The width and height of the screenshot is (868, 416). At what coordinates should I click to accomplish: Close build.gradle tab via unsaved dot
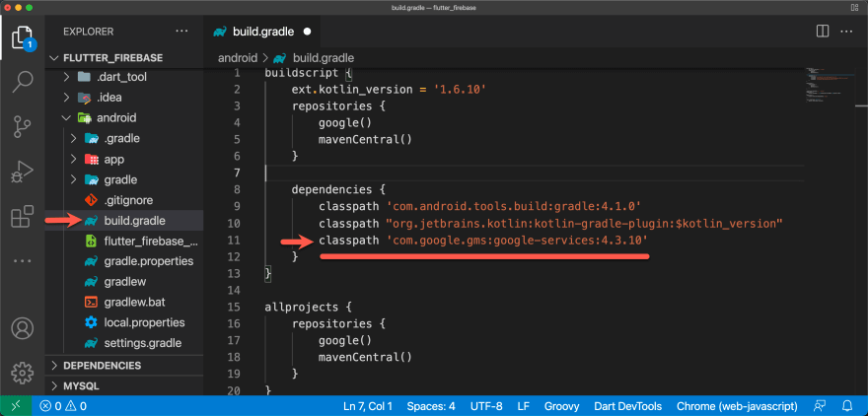tap(307, 32)
